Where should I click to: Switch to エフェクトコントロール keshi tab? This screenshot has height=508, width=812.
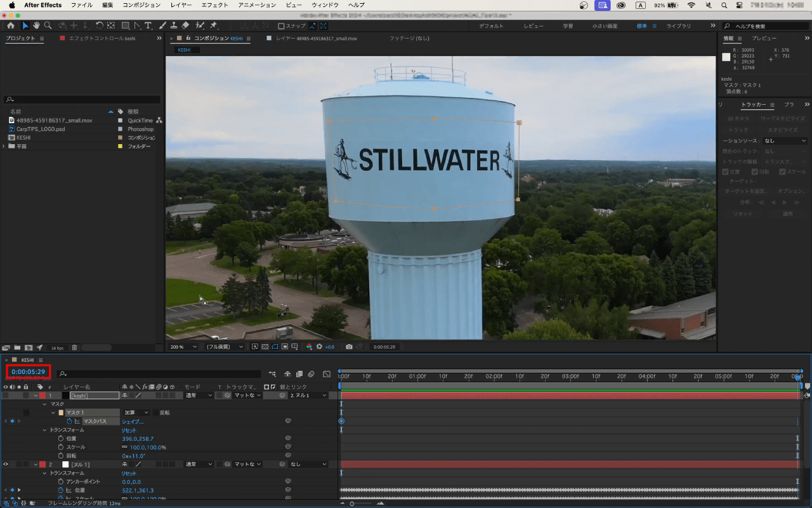[101, 38]
